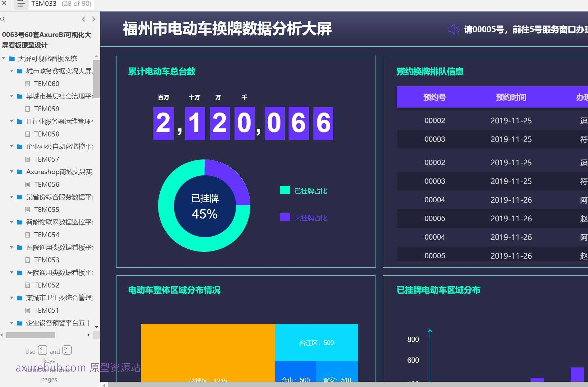Click the first 00004 queue row

pyautogui.click(x=492, y=200)
